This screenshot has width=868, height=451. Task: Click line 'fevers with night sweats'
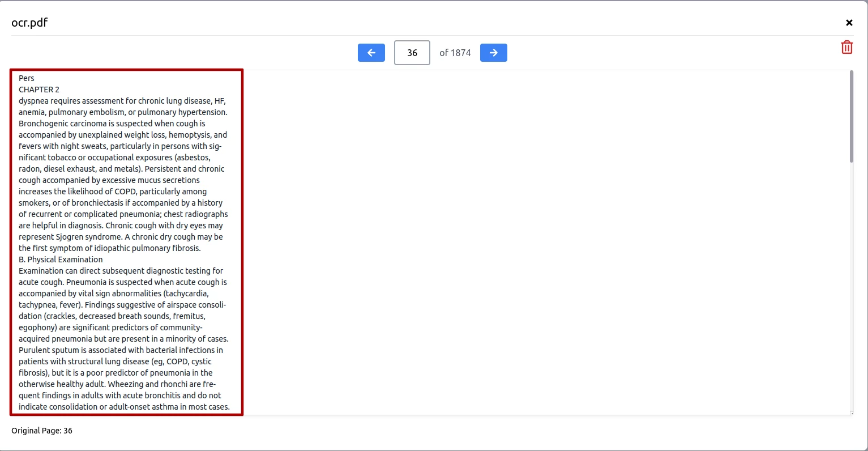(120, 146)
